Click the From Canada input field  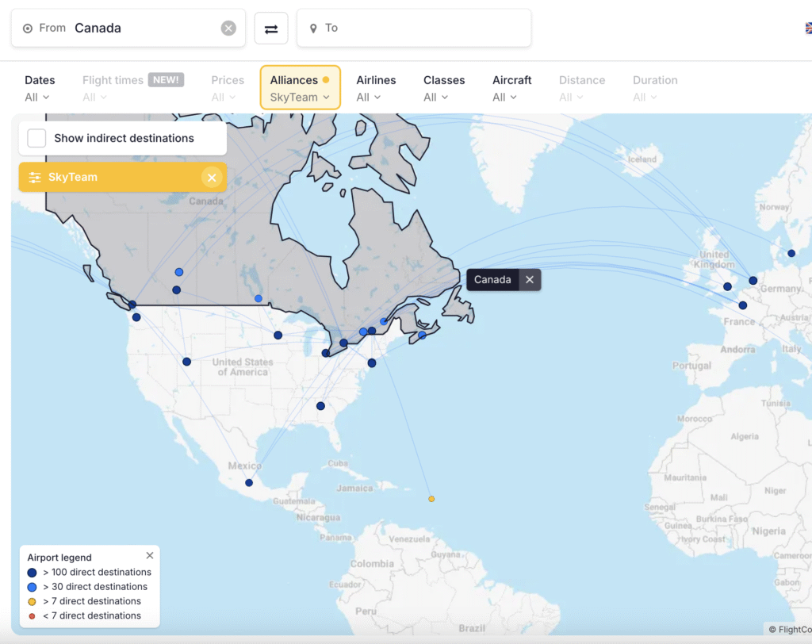[143, 29]
